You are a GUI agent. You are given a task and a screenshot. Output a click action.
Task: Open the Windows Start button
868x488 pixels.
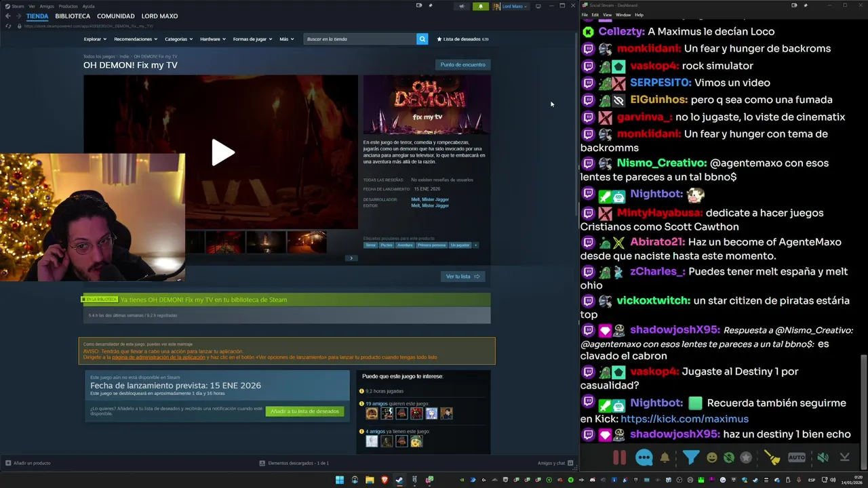[x=340, y=480]
